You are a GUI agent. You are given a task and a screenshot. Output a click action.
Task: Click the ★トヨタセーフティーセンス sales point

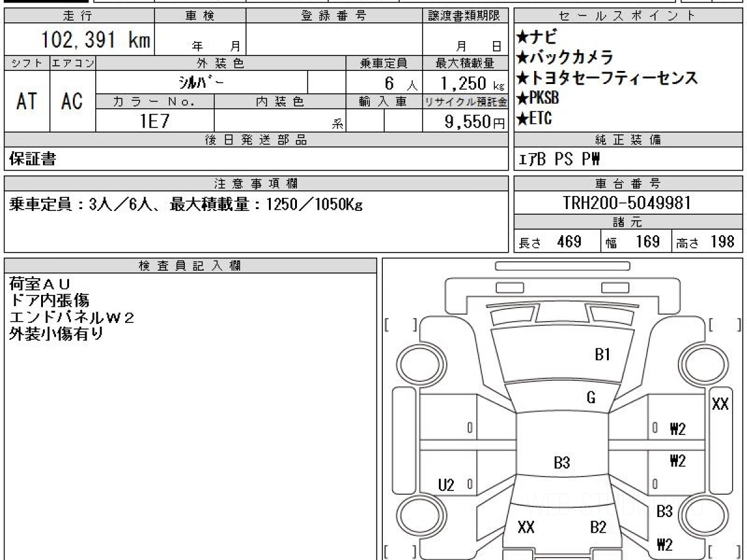tap(607, 78)
